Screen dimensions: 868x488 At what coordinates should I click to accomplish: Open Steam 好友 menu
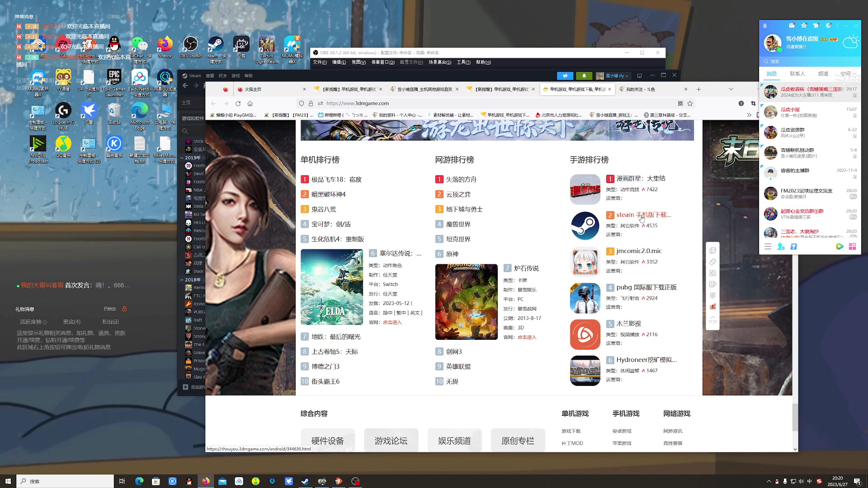click(x=222, y=76)
